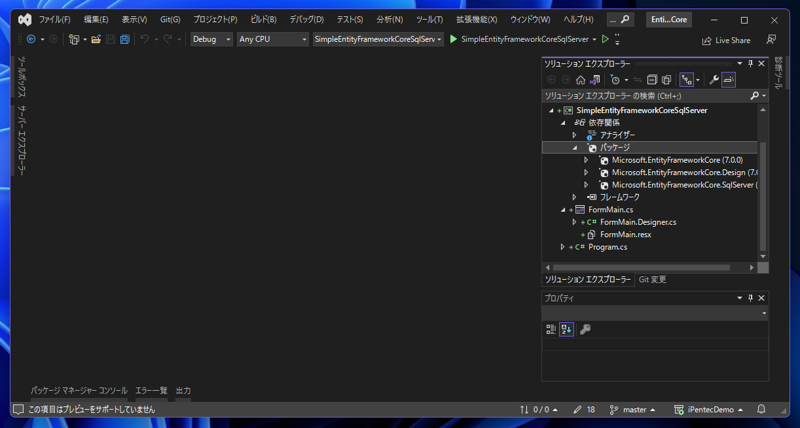Image resolution: width=800 pixels, height=428 pixels.
Task: Pin the Properties panel
Action: coord(751,298)
